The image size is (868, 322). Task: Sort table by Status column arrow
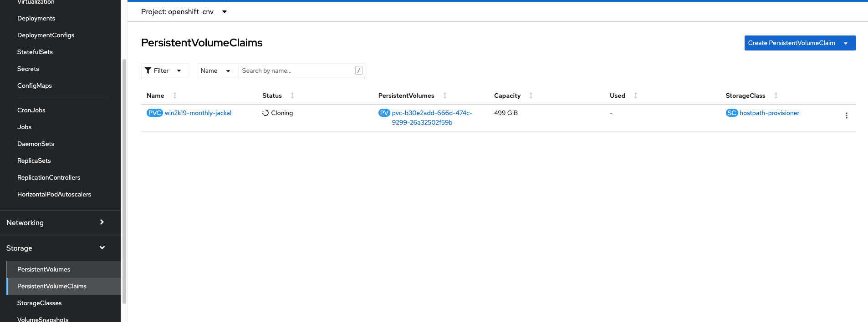click(x=292, y=96)
